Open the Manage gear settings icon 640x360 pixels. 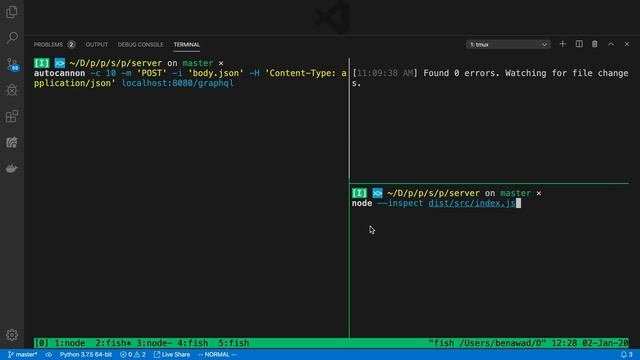tap(12, 335)
